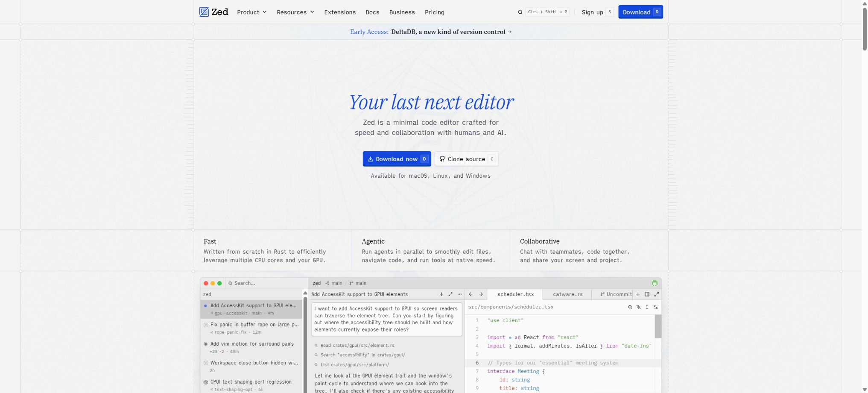Screen dimensions: 868x393
Task: Click the branch icon before 'main' in editor title bar
Action: [351, 283]
